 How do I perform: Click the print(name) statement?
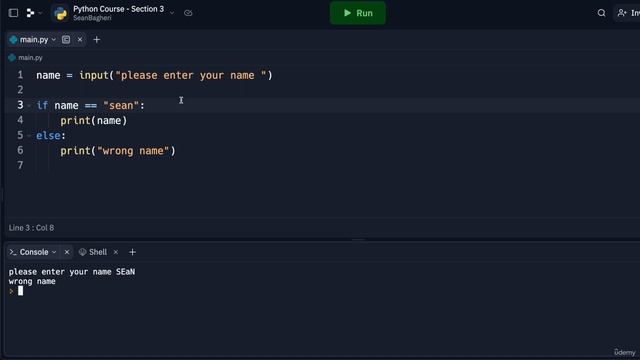pyautogui.click(x=94, y=120)
